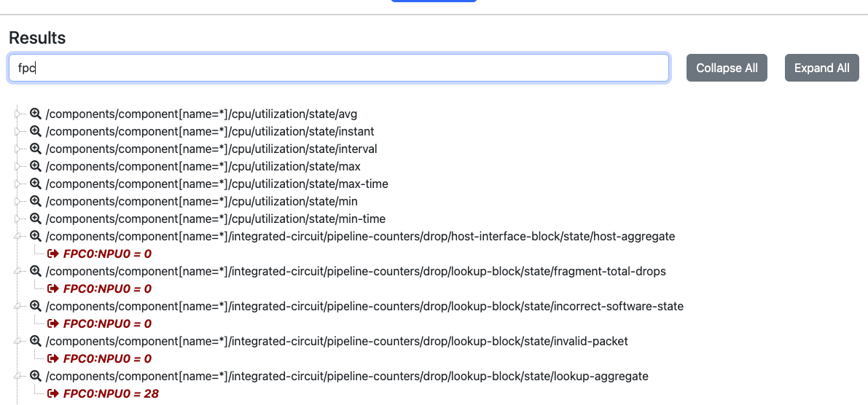Select FPC0:NPU0 = 0 under fragment-total-drops

click(x=107, y=289)
